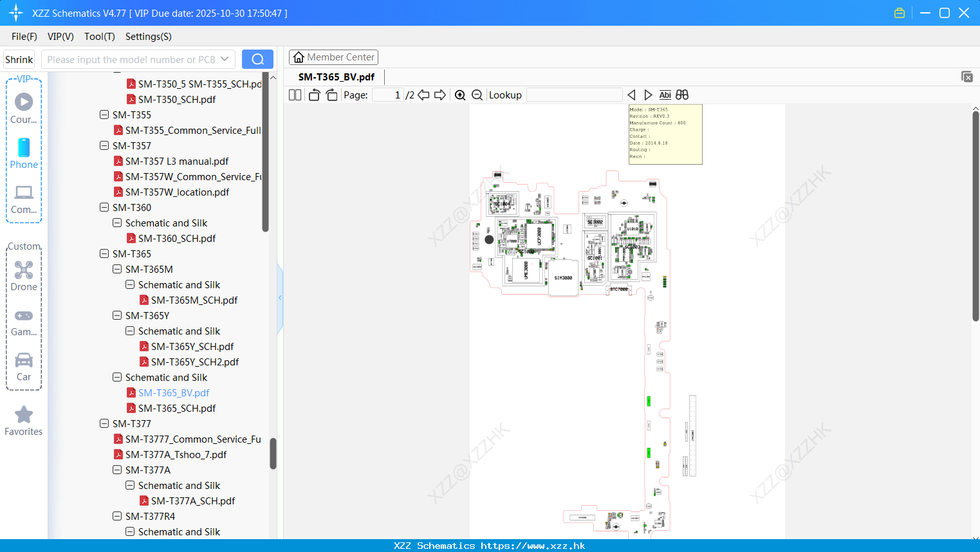The width and height of the screenshot is (980, 552).
Task: Zoom in on the PDF
Action: pyautogui.click(x=460, y=95)
